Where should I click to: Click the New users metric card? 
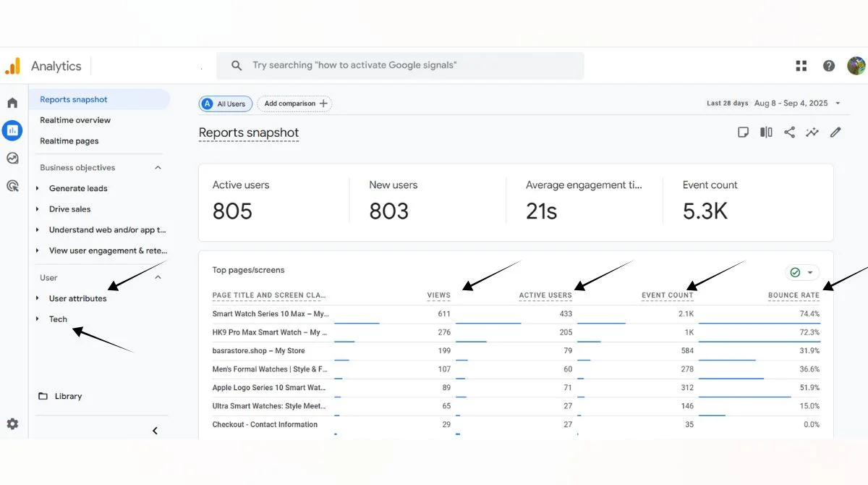coord(427,201)
